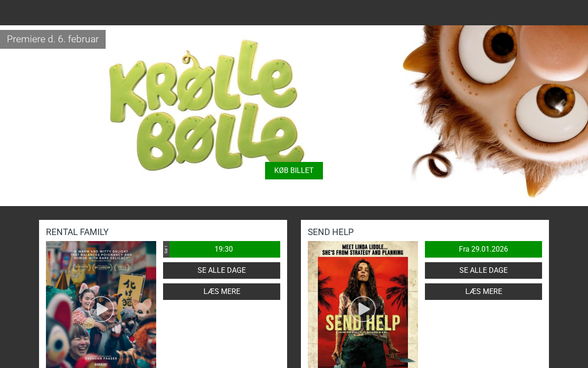Open LÆS MERE for Rental Family

[x=221, y=292]
